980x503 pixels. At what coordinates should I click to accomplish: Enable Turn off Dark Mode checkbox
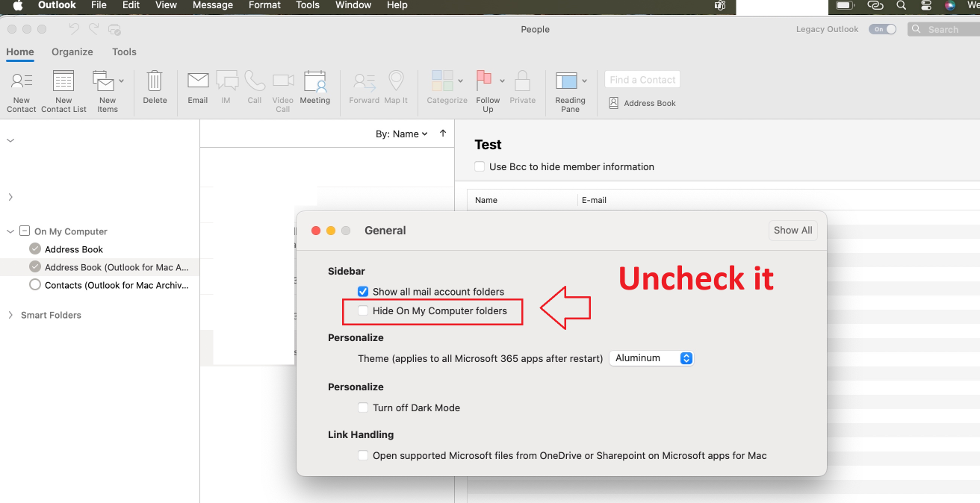pos(363,407)
